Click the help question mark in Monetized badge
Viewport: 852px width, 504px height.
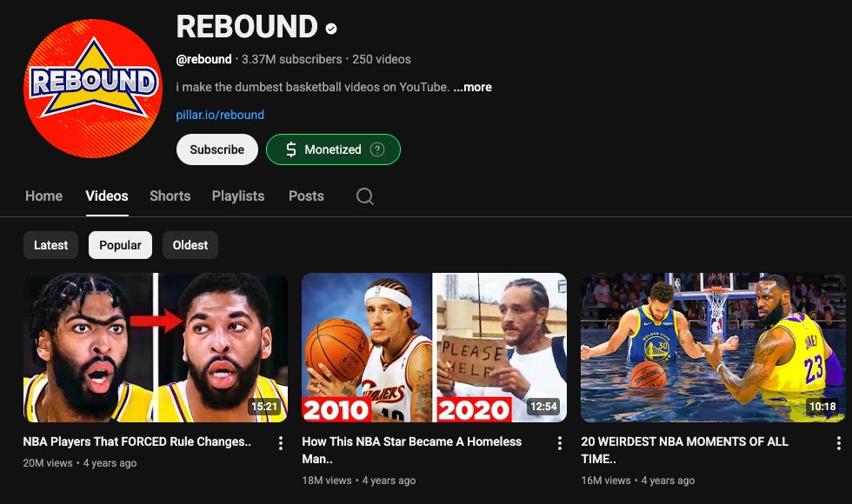pos(377,149)
